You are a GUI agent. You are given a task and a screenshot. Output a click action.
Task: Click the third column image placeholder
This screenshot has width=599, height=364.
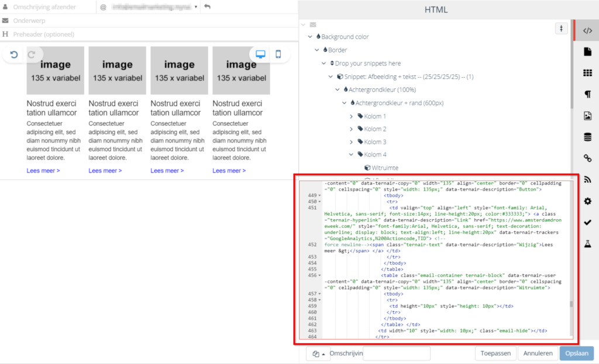pos(179,71)
